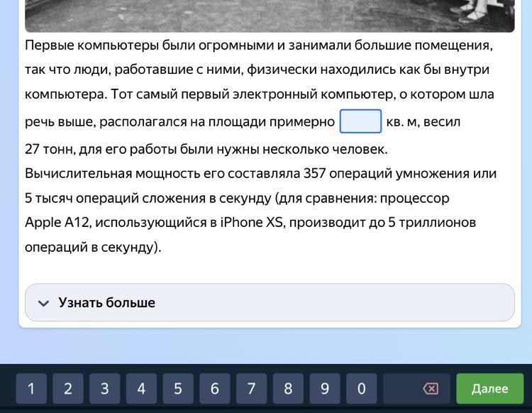532x413 pixels.
Task: Expand the Узнать больше section
Action: tap(270, 303)
